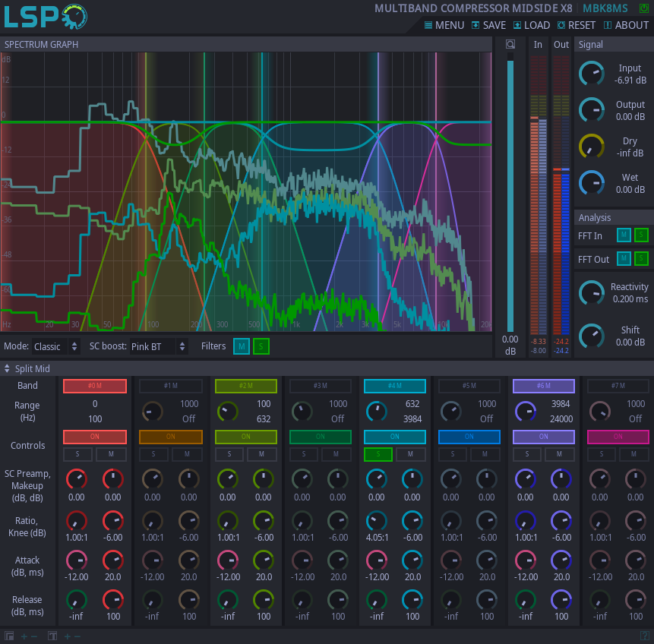Toggle FFT Out S analysis
Screen dimensions: 654x644
pyautogui.click(x=641, y=259)
